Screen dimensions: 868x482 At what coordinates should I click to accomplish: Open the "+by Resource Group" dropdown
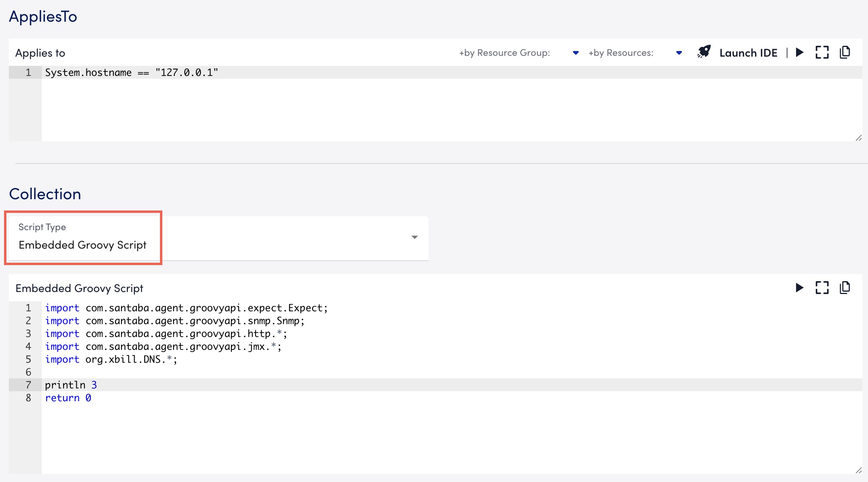[576, 52]
